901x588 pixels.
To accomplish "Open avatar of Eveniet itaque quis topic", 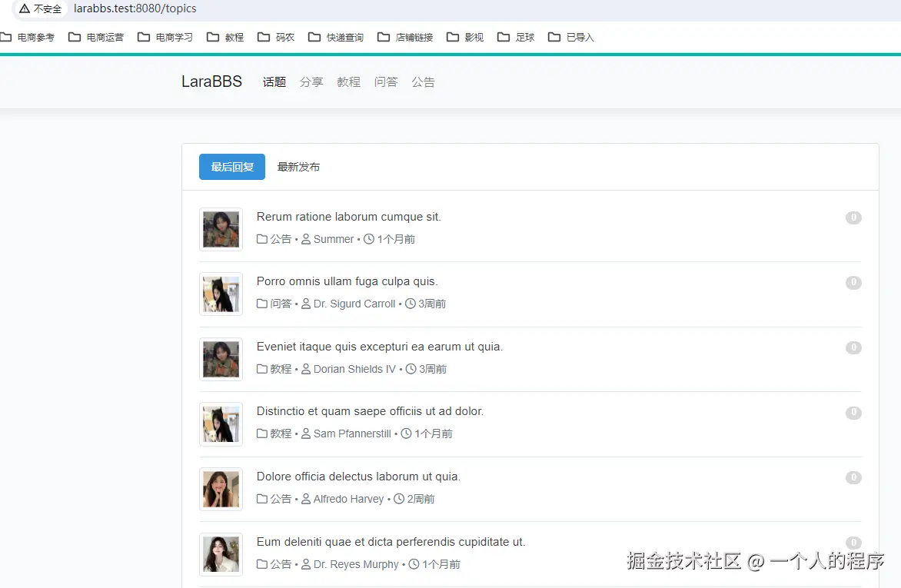I will pos(221,359).
